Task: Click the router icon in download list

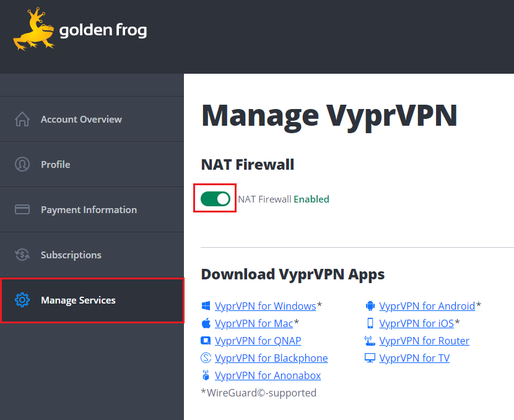Action: pos(370,341)
